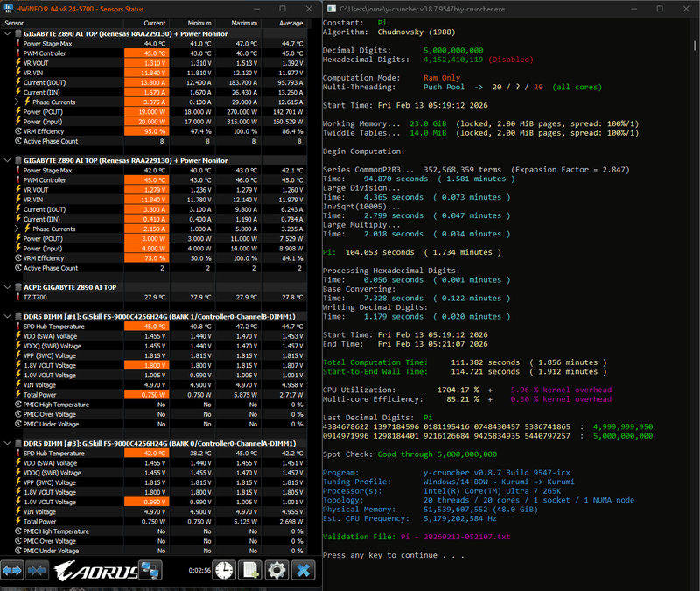Click the expand columns blue arrows button
700x591 pixels.
click(13, 570)
